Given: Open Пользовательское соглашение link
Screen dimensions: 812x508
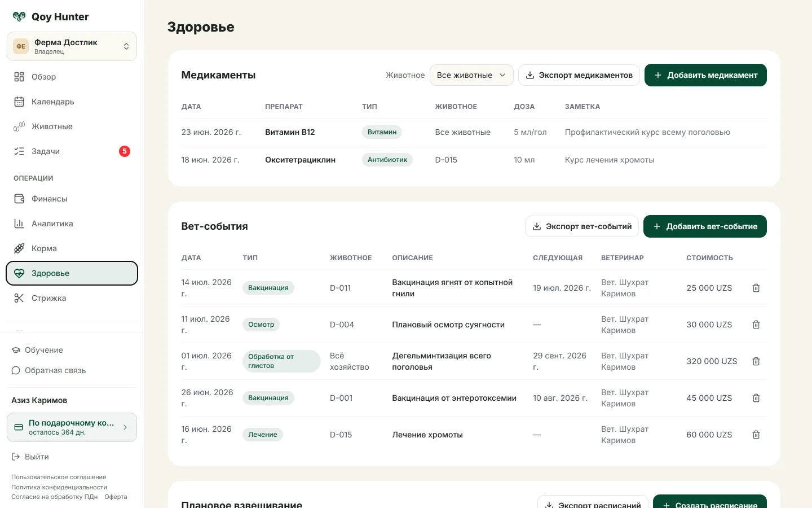Looking at the screenshot, I should click(x=59, y=477).
